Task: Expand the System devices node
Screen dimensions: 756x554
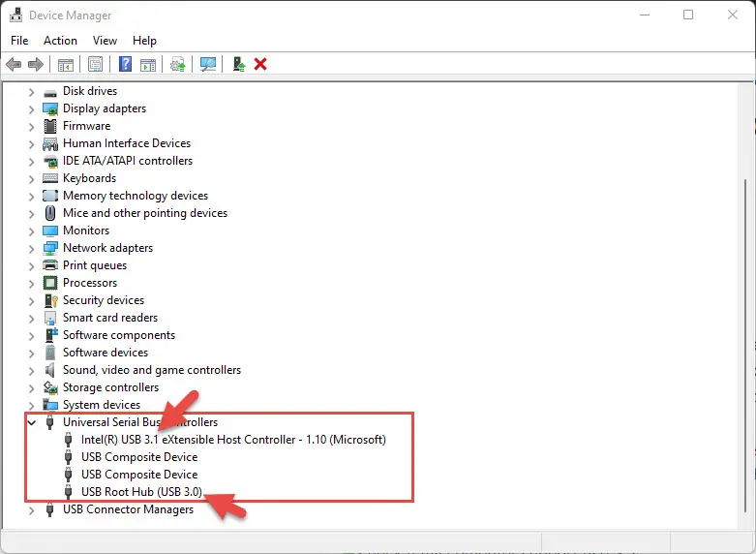Action: (x=31, y=405)
